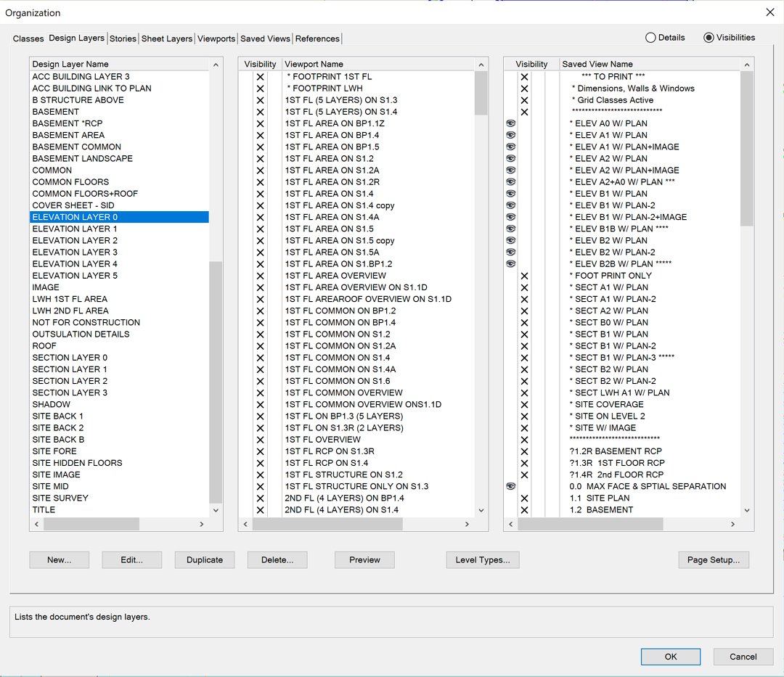Click the Level Types button
The width and height of the screenshot is (784, 677).
pyautogui.click(x=483, y=560)
